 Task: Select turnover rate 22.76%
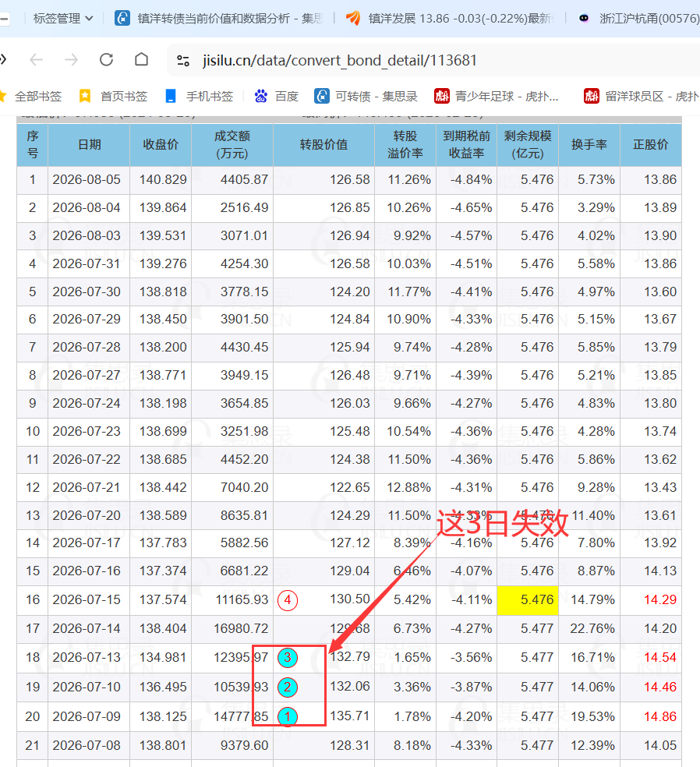592,628
